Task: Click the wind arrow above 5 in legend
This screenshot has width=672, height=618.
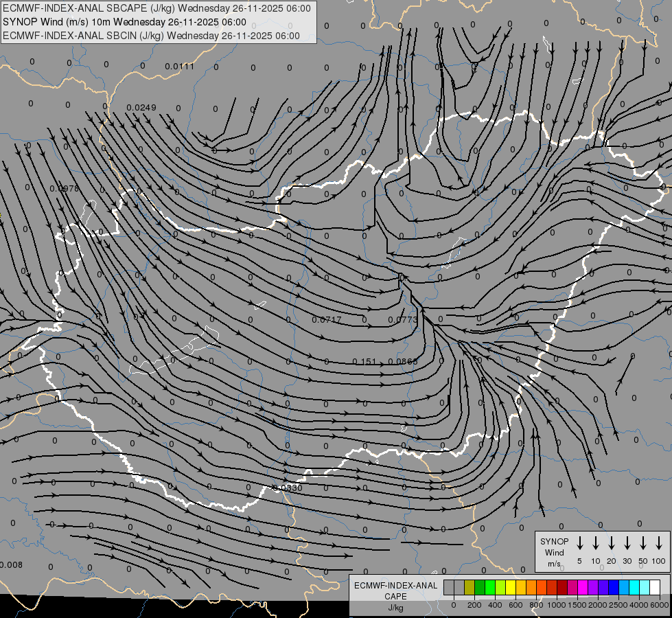Action: tap(580, 543)
